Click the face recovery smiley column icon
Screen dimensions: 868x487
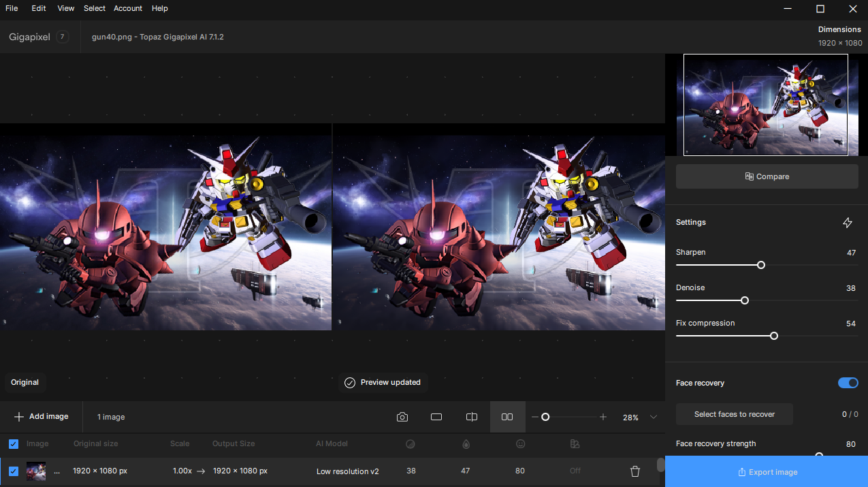pos(520,444)
